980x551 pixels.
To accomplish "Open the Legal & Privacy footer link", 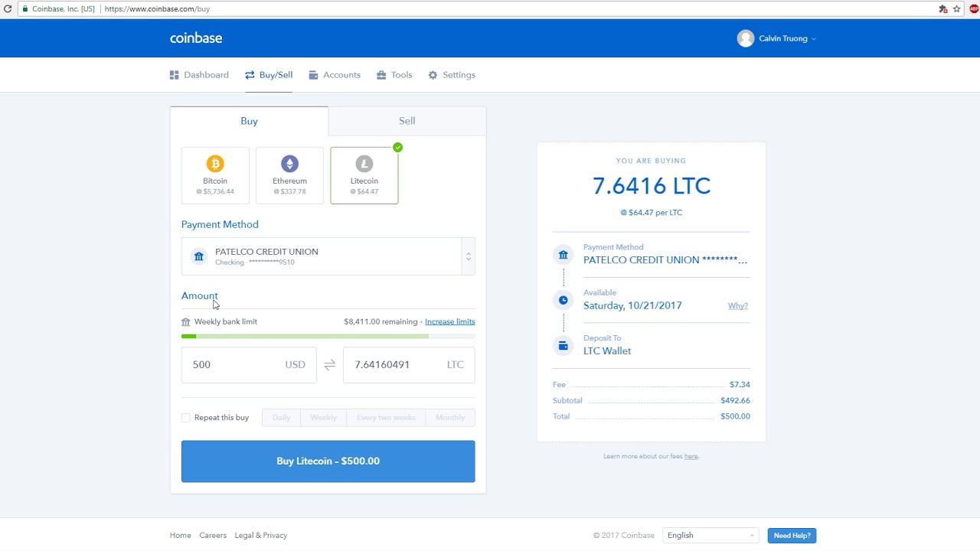I will coord(261,536).
